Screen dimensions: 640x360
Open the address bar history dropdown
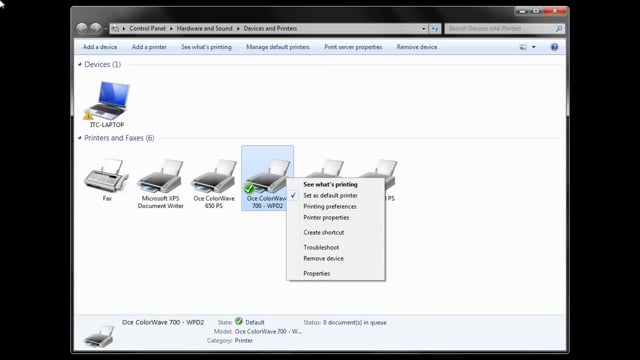pos(423,29)
